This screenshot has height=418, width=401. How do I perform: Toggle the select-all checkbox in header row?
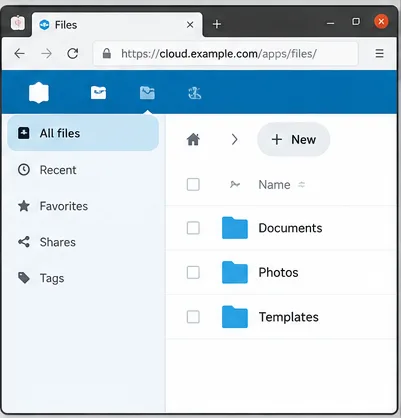(x=193, y=184)
